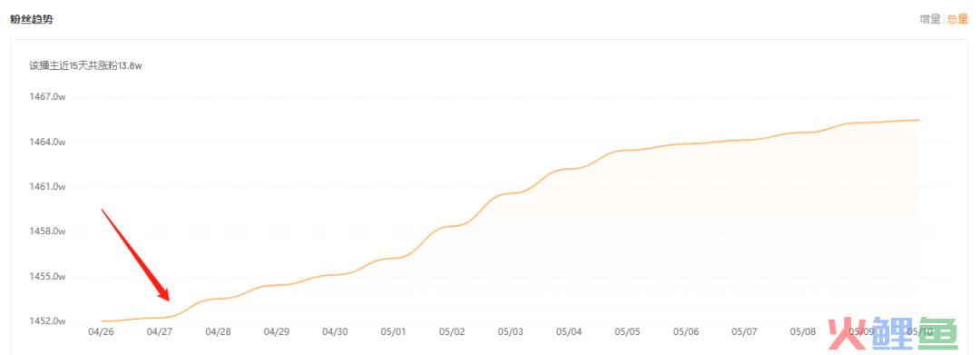980x355 pixels.
Task: Select the 05/07 date label
Action: coord(744,331)
